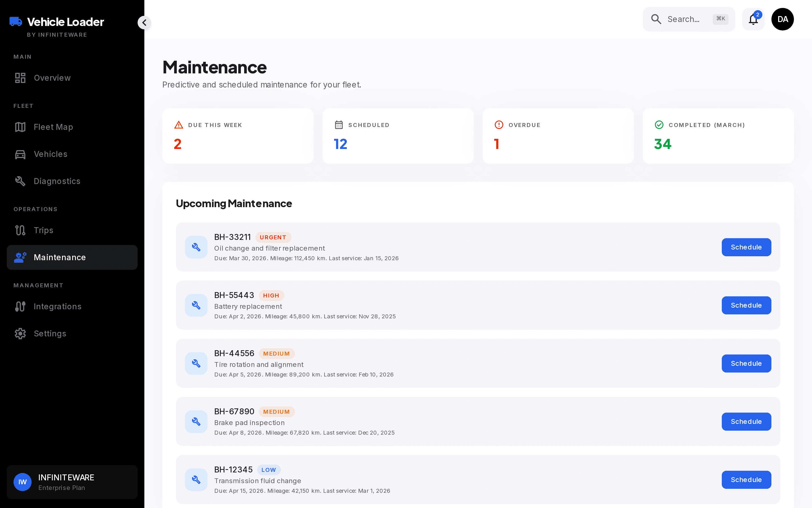Go to the Overview menu item
Viewport: 812px width, 508px height.
(72, 78)
